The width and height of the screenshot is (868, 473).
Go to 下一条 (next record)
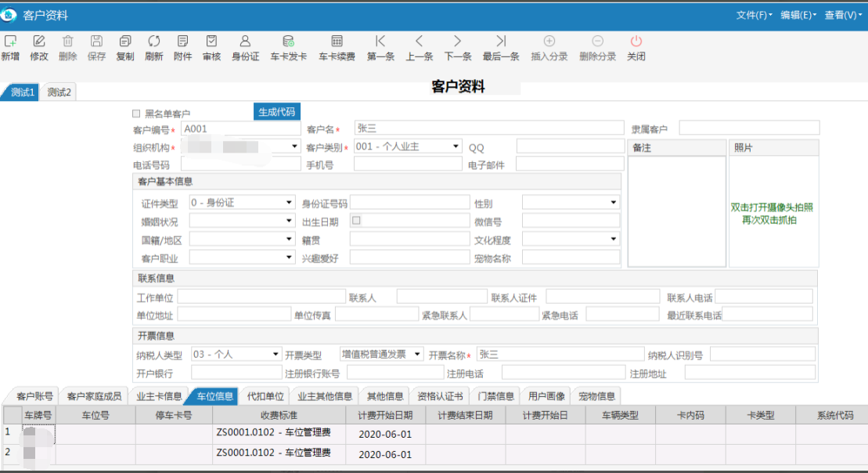pyautogui.click(x=457, y=42)
